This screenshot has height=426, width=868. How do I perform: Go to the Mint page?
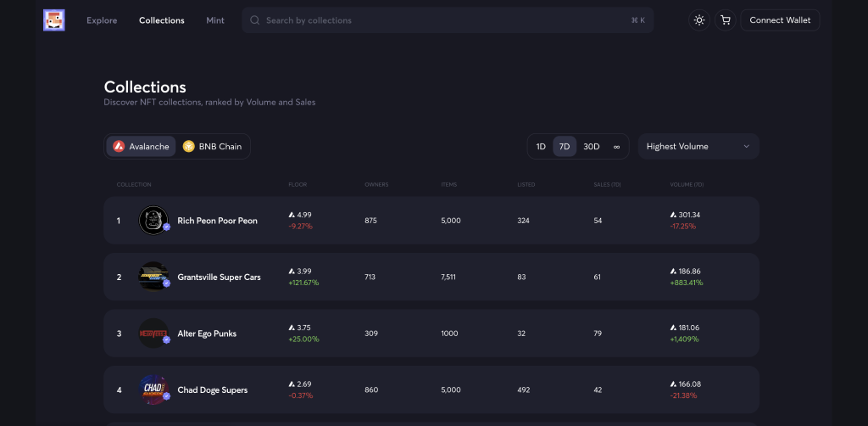click(x=215, y=20)
